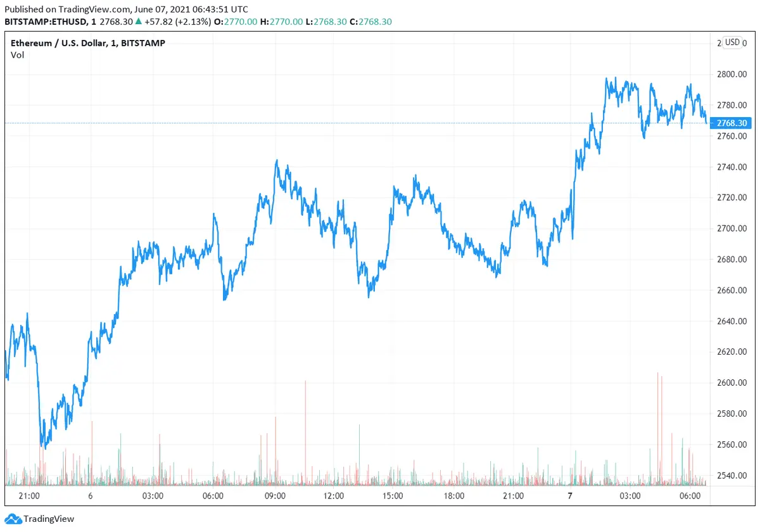Click the TradingView text at bottom left
The image size is (760, 532).
coord(49,519)
